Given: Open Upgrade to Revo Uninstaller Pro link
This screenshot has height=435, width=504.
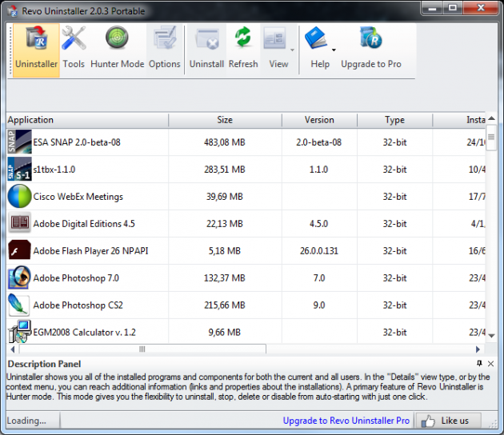Looking at the screenshot, I should click(346, 421).
